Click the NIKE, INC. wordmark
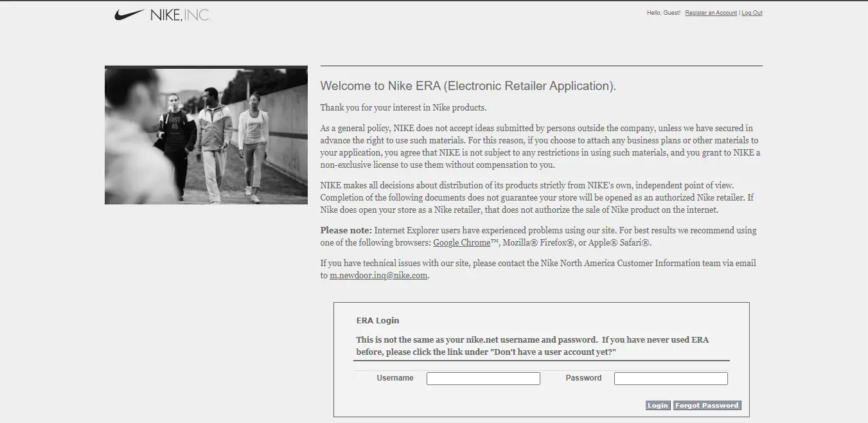The image size is (868, 423). pyautogui.click(x=181, y=15)
